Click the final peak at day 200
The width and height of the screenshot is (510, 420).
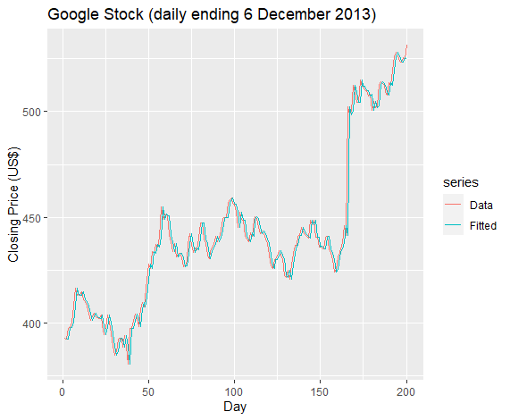(406, 46)
